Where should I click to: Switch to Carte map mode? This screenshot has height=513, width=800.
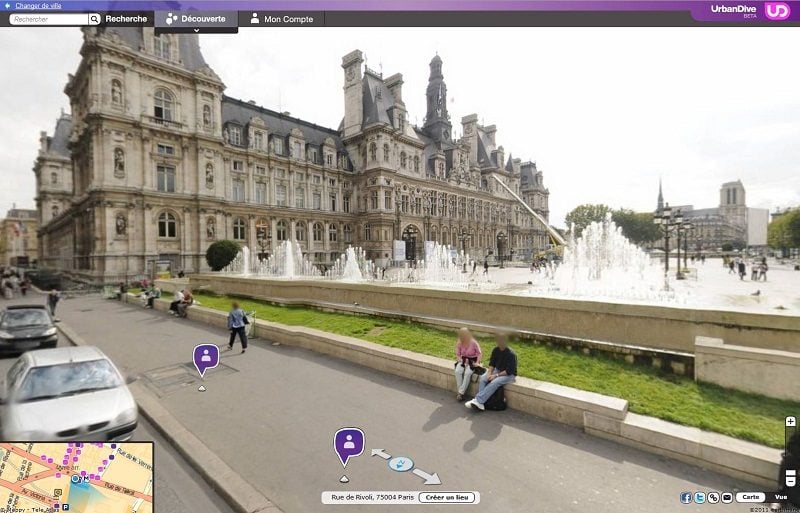pos(751,497)
